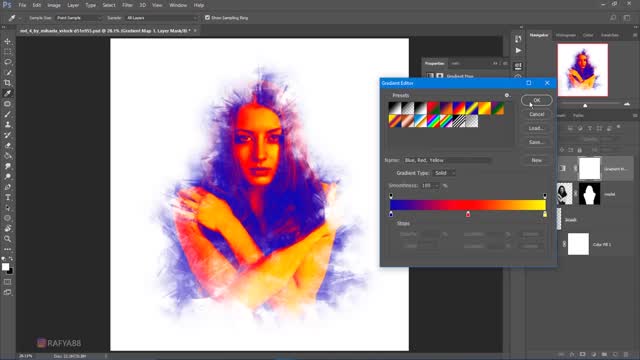640x360 pixels.
Task: Click the Navigator zoom-in mountains icon
Action: [627, 104]
